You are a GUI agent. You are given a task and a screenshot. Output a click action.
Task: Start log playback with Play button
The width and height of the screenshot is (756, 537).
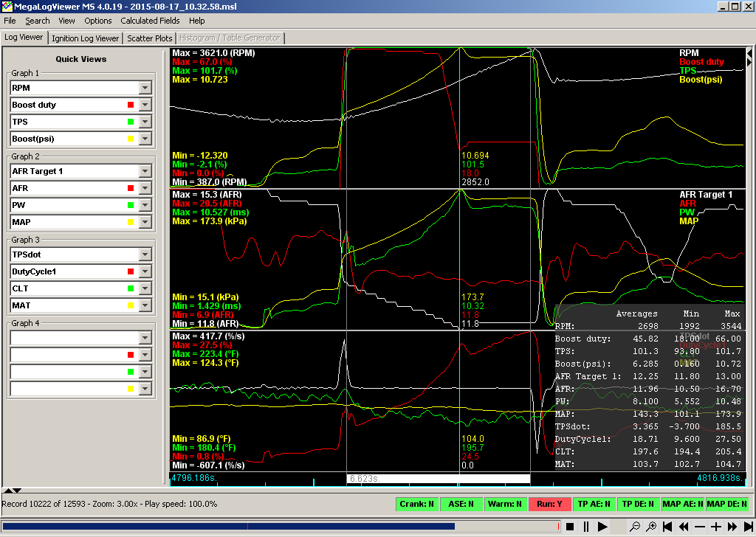(602, 527)
